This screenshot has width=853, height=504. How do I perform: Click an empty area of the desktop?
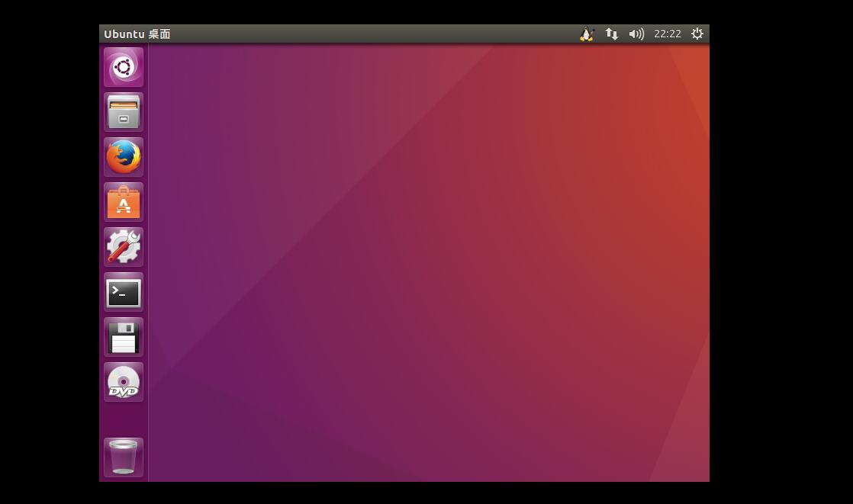pos(427,267)
